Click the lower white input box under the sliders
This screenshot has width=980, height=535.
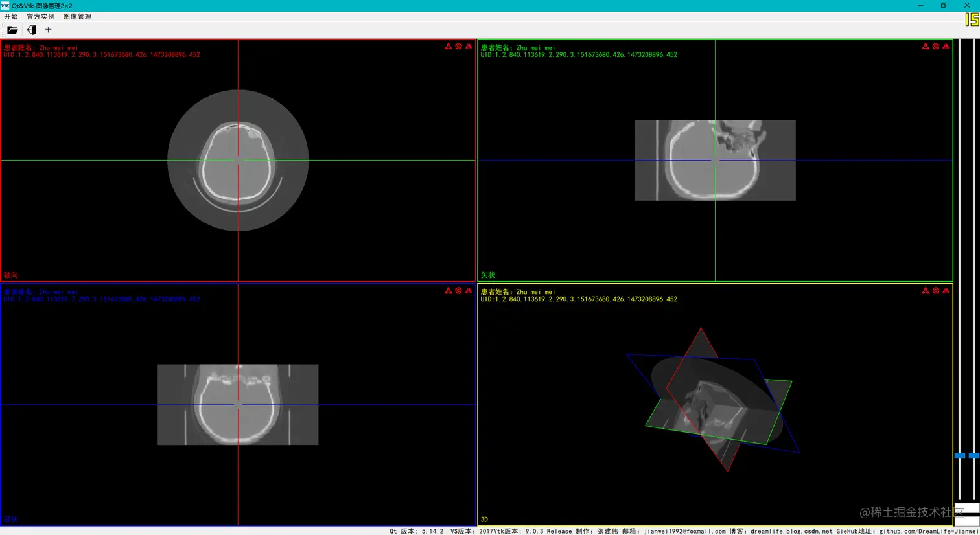click(x=967, y=521)
